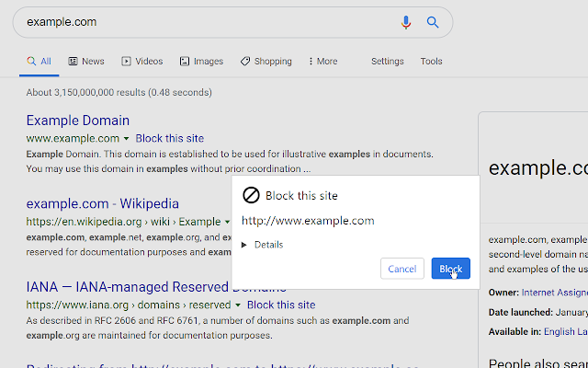Open the Settings menu
The height and width of the screenshot is (368, 588).
[x=388, y=62]
